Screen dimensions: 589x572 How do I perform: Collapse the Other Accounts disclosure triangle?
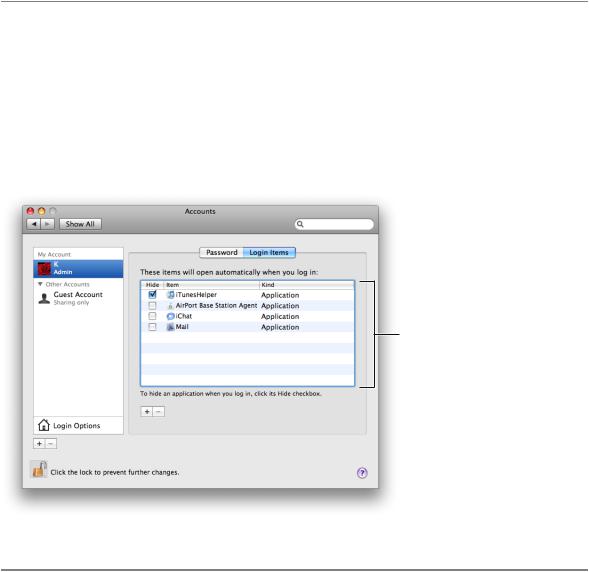click(x=40, y=284)
